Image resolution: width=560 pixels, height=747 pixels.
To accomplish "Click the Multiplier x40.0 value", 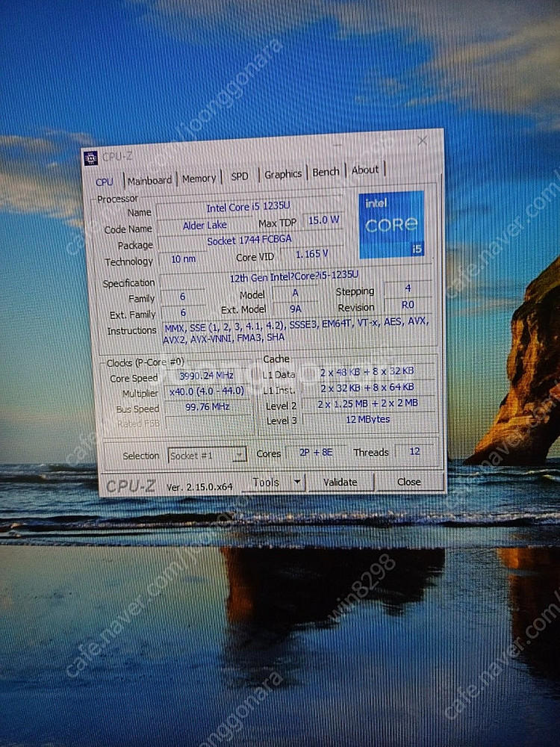I will [x=207, y=391].
